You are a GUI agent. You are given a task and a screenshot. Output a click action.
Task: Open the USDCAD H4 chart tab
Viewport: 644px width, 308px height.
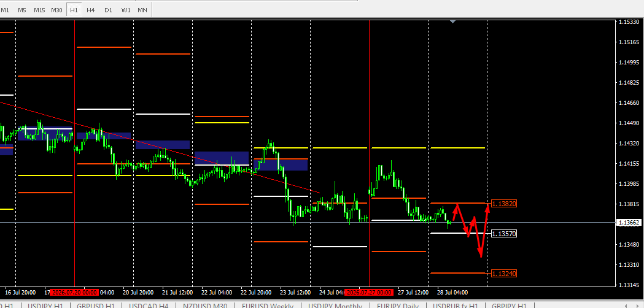(x=149, y=306)
